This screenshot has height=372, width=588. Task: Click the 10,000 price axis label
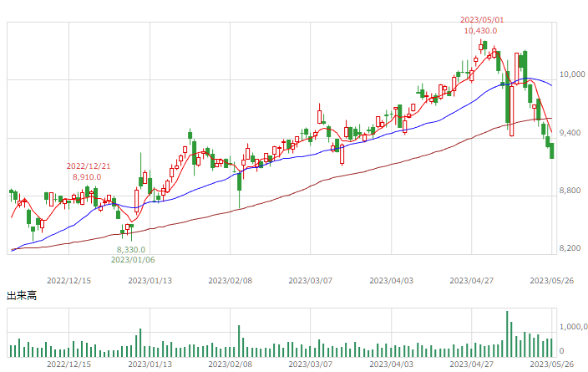(x=572, y=74)
